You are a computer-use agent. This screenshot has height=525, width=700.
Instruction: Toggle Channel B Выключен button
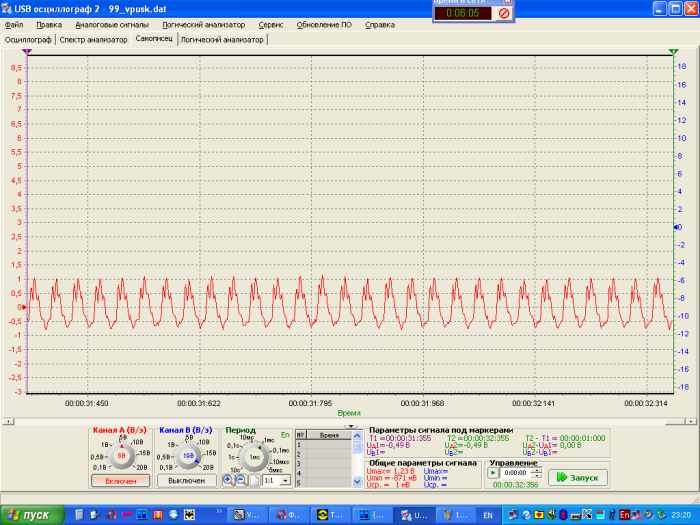pos(187,481)
